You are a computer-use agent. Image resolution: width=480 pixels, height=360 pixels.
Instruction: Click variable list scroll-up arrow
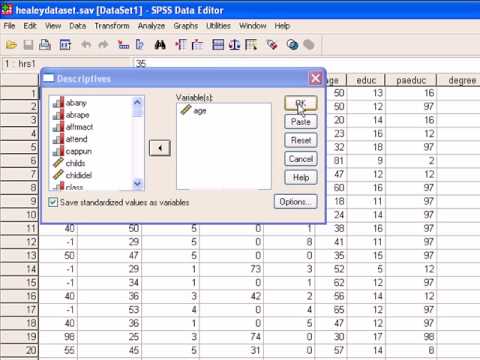tap(137, 102)
